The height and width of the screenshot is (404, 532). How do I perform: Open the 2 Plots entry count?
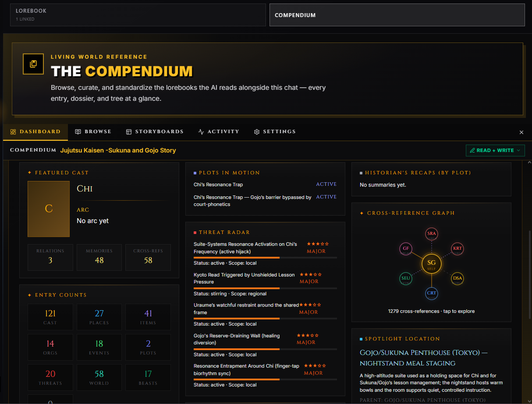(x=148, y=347)
